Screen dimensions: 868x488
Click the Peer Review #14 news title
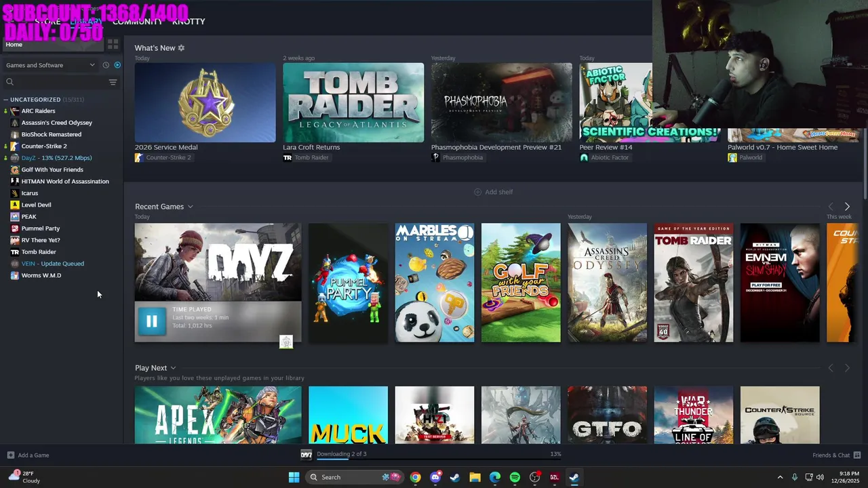606,147
